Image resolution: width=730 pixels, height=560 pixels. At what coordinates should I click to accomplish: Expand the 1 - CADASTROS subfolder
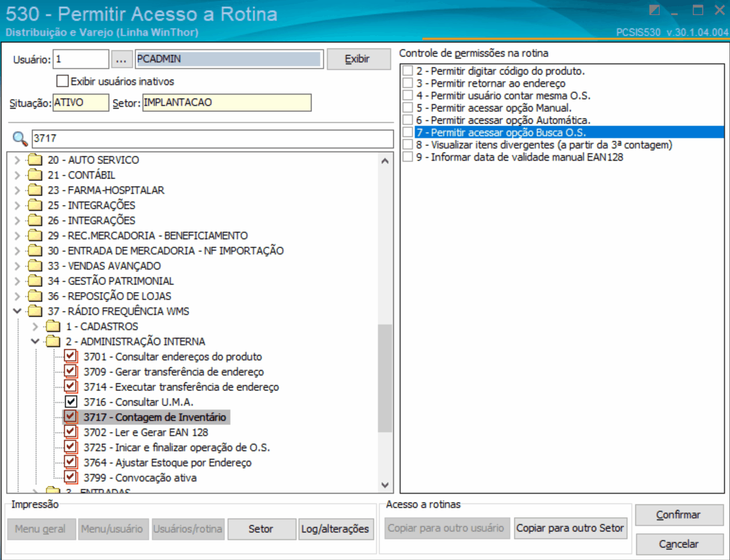point(35,327)
